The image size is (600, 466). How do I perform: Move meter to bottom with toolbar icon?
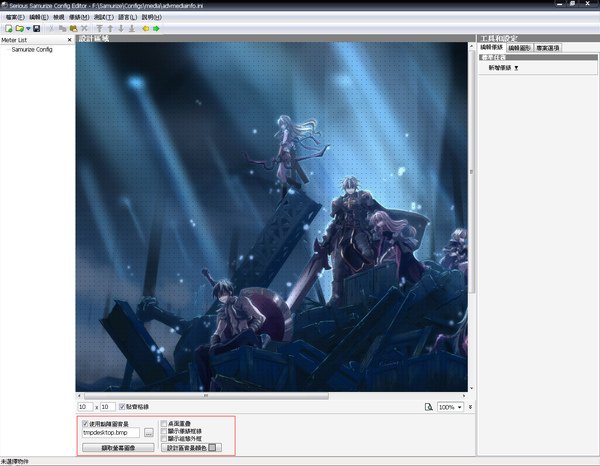click(132, 29)
